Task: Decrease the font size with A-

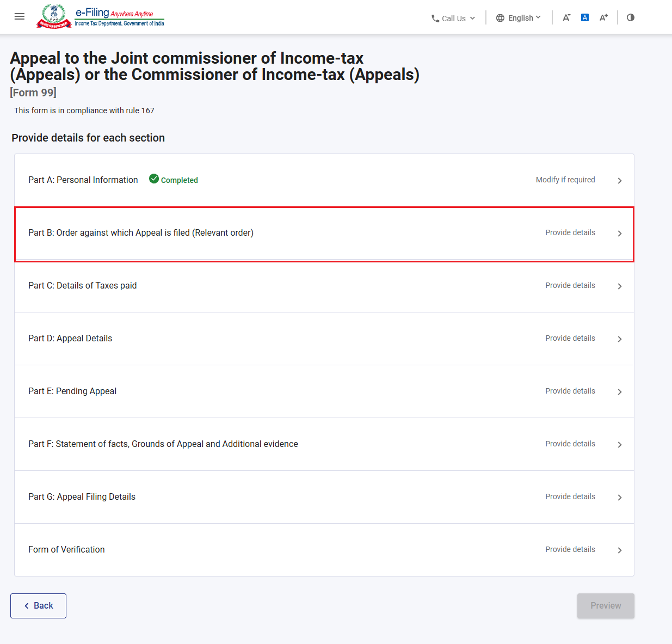Action: click(x=566, y=17)
